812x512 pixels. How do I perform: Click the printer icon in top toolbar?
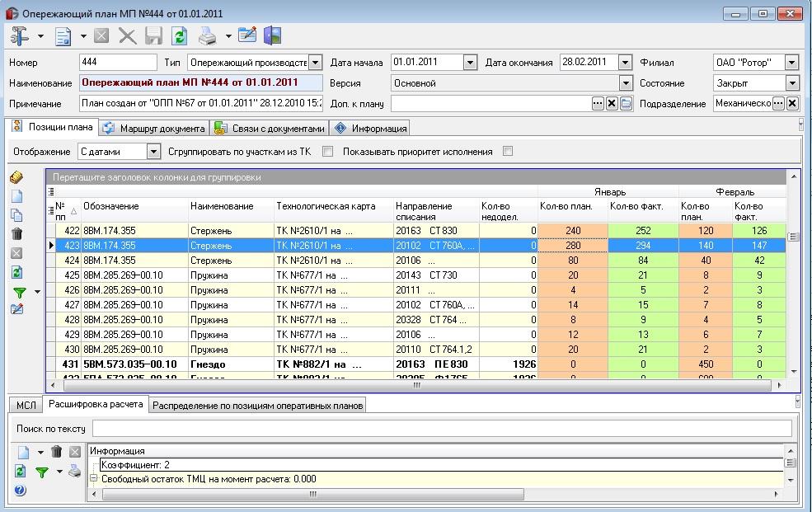pos(208,36)
